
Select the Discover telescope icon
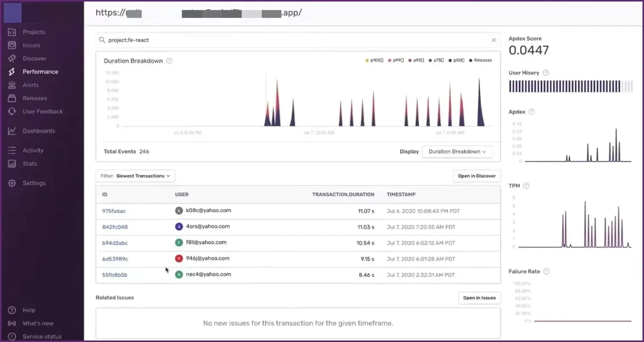point(12,59)
